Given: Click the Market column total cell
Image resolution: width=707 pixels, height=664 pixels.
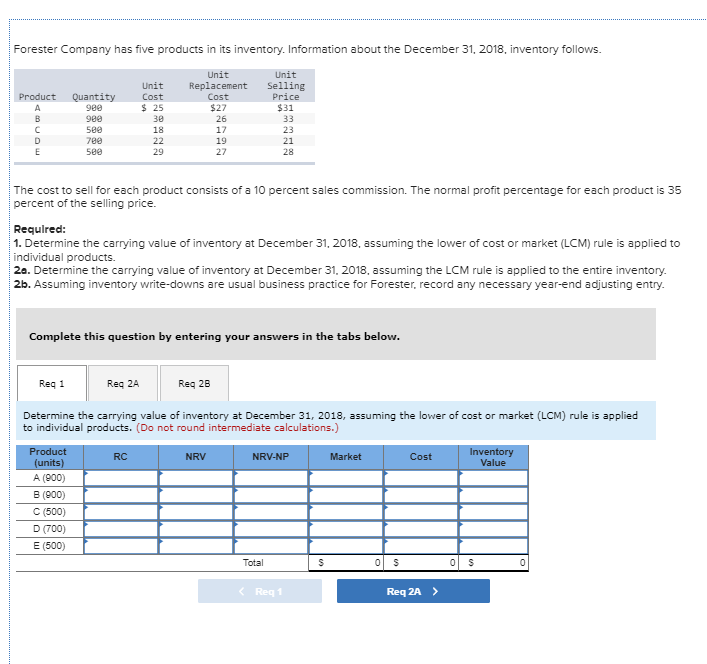Looking at the screenshot, I should (346, 563).
